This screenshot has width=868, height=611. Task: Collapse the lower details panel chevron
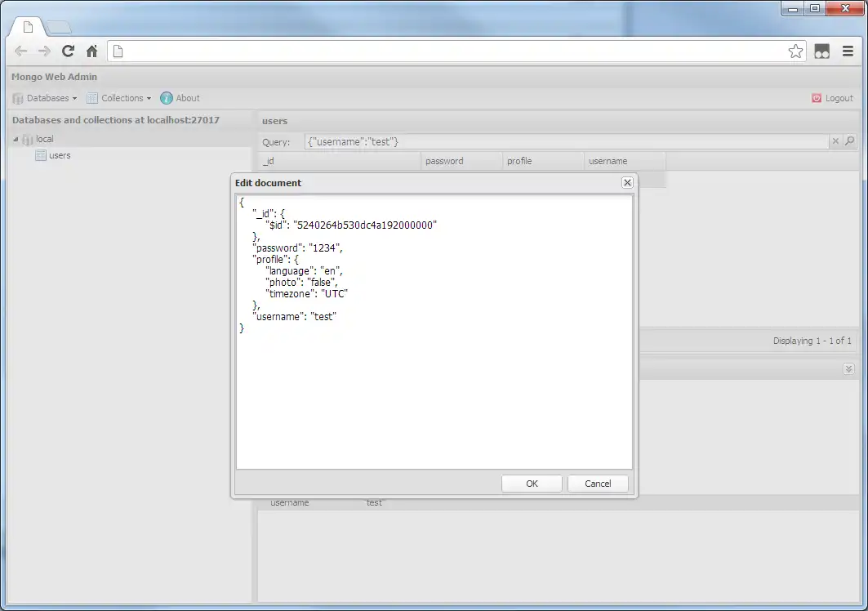click(x=848, y=369)
